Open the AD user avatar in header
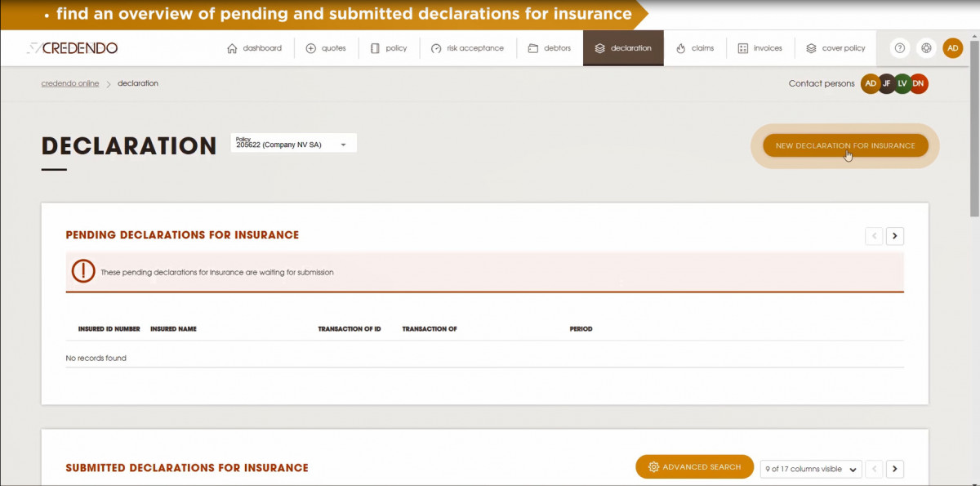 (x=953, y=48)
